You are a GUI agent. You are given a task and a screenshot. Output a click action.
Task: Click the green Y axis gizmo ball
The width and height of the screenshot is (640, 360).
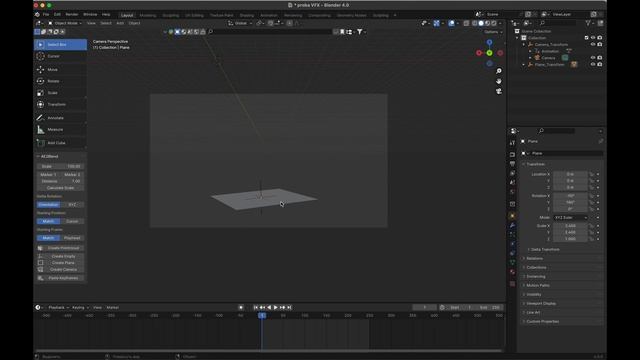click(489, 53)
